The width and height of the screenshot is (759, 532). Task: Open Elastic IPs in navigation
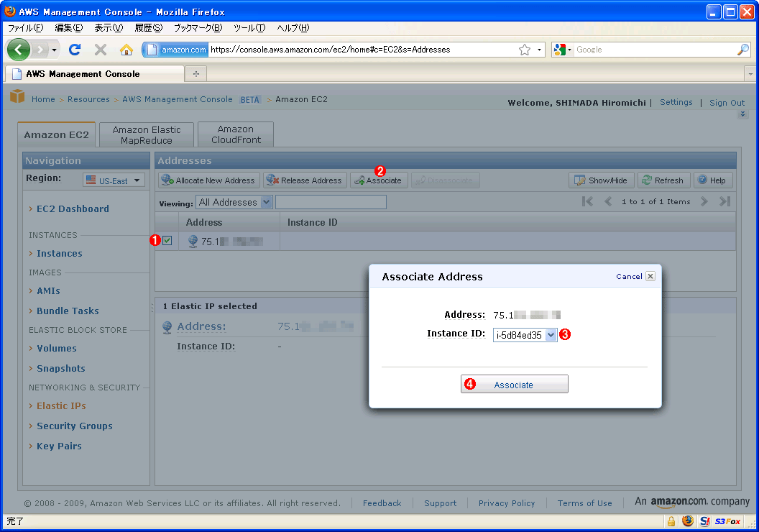[62, 405]
